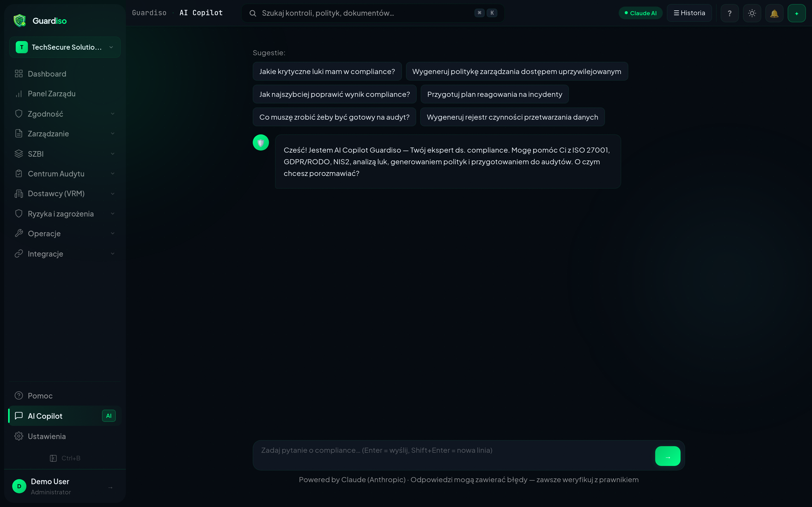This screenshot has width=812, height=507.
Task: Click the notification bell icon
Action: pos(774,13)
